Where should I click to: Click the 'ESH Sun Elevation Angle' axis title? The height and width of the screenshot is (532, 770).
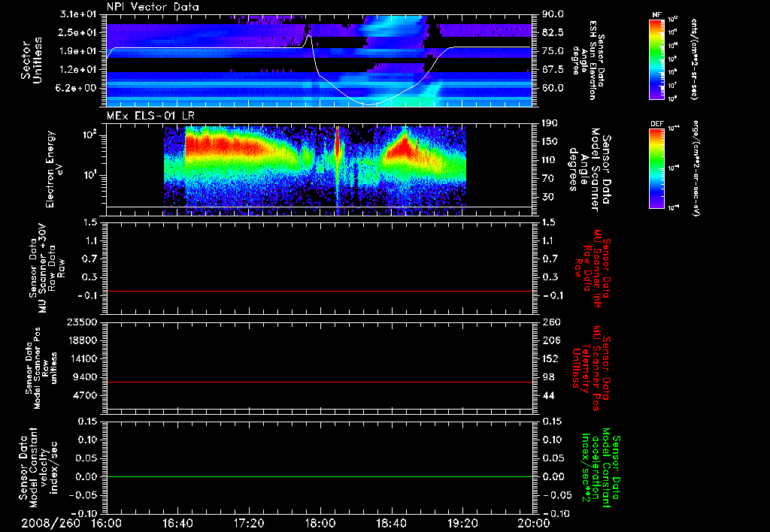click(x=590, y=60)
